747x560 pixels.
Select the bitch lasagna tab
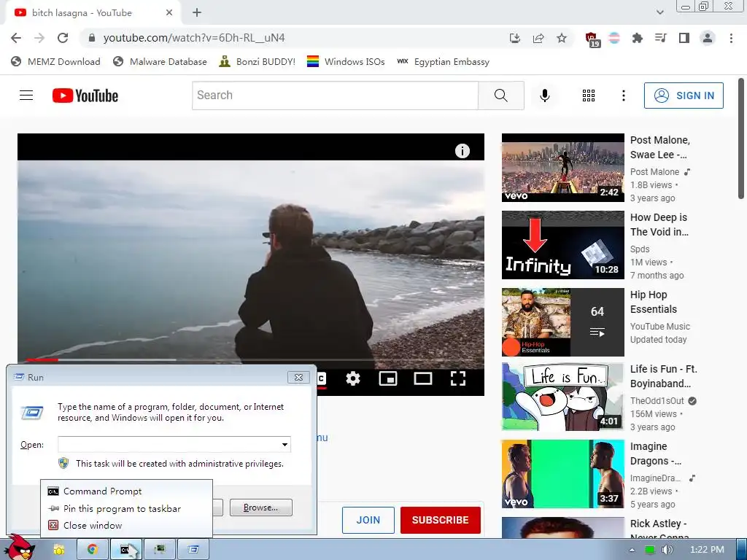pos(93,13)
